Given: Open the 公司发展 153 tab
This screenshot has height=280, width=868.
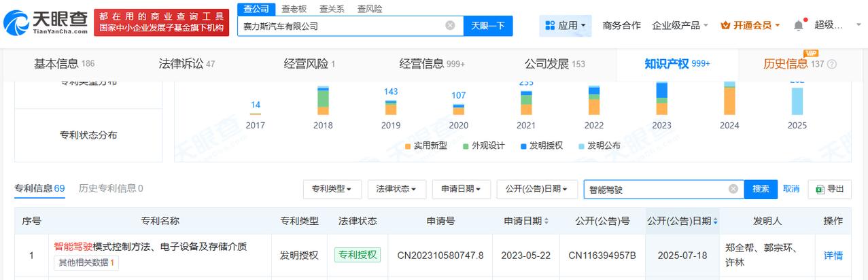Looking at the screenshot, I should [x=555, y=64].
